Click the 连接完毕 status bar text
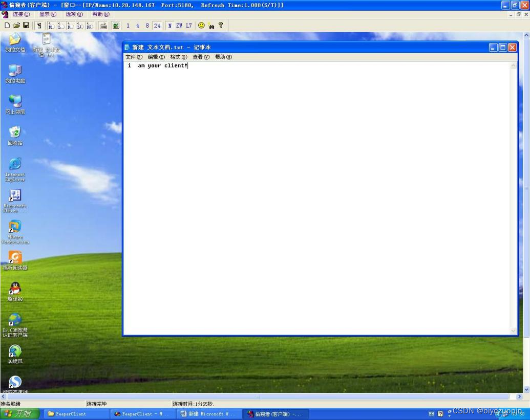Image resolution: width=530 pixels, height=420 pixels. (x=97, y=404)
